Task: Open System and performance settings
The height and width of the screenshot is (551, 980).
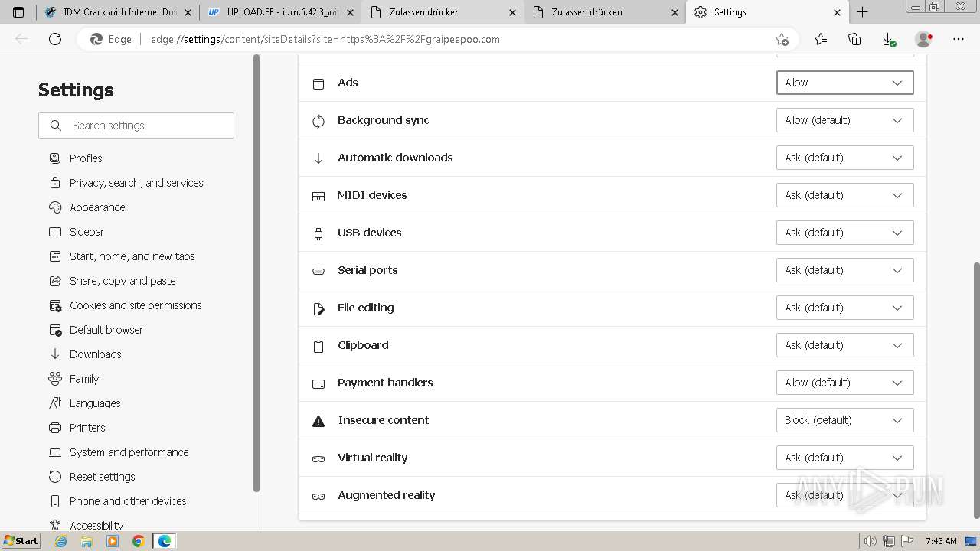Action: pyautogui.click(x=129, y=452)
